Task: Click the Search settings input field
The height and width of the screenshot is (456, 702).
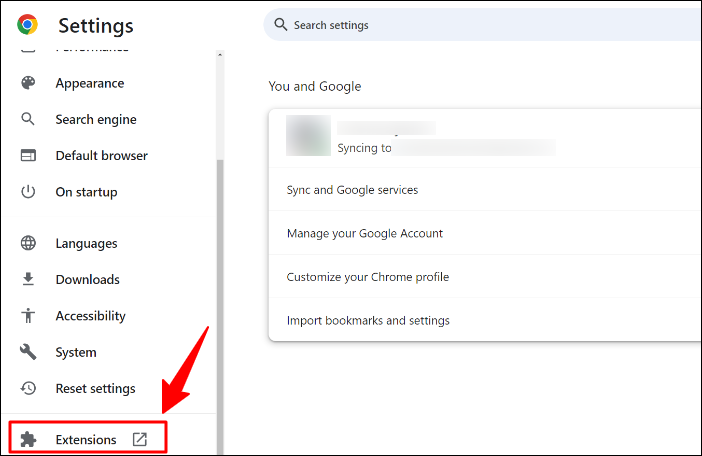Action: 480,25
